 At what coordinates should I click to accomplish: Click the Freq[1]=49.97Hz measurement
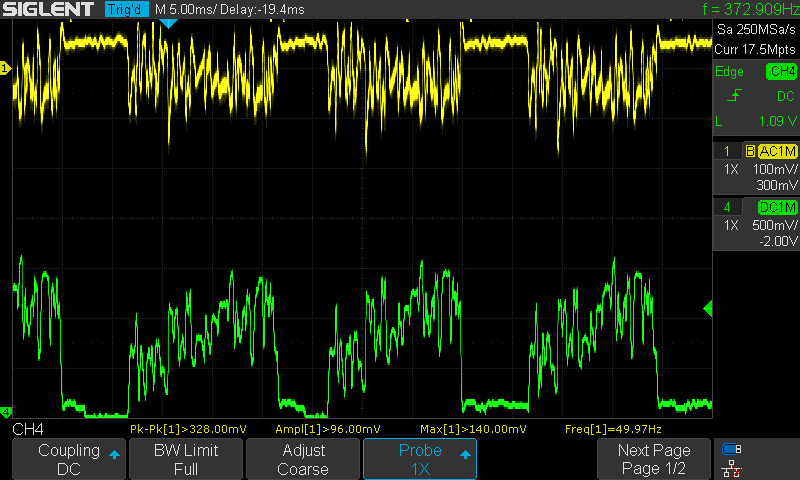(613, 429)
